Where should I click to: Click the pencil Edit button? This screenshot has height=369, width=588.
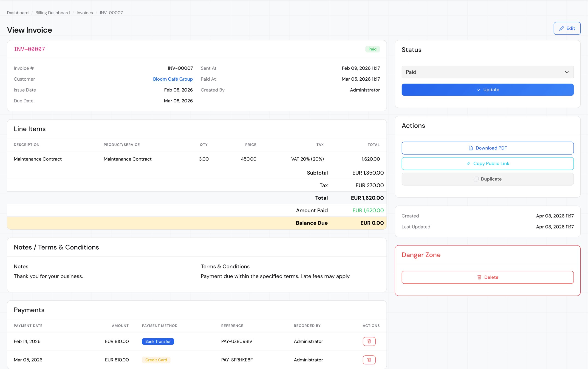(567, 28)
